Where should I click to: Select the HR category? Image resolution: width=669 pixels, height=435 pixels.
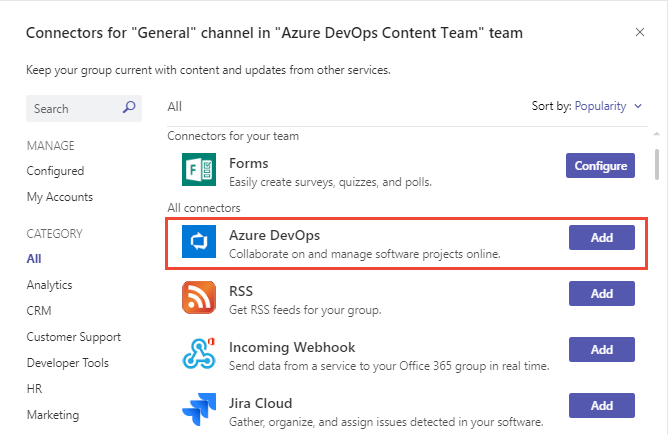coord(34,389)
